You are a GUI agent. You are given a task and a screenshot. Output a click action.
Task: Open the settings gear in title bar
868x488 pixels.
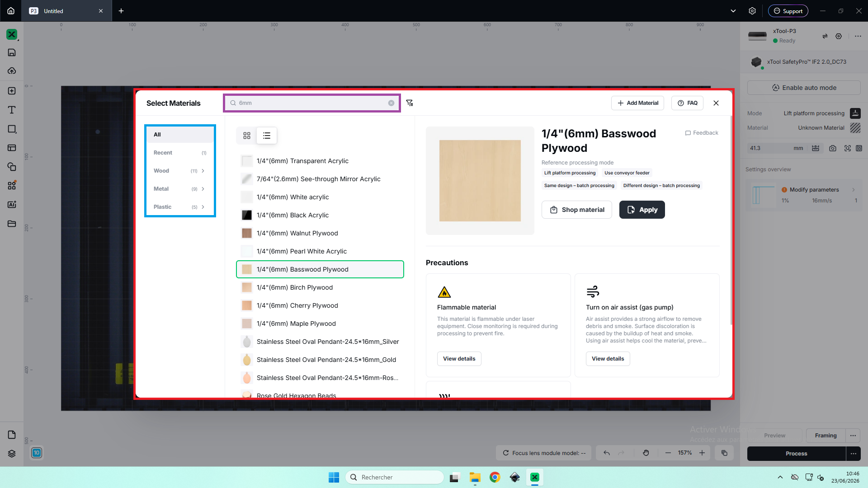click(752, 11)
